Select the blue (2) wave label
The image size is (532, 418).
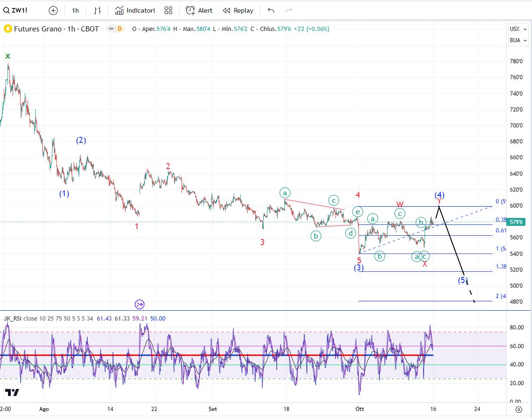(81, 140)
